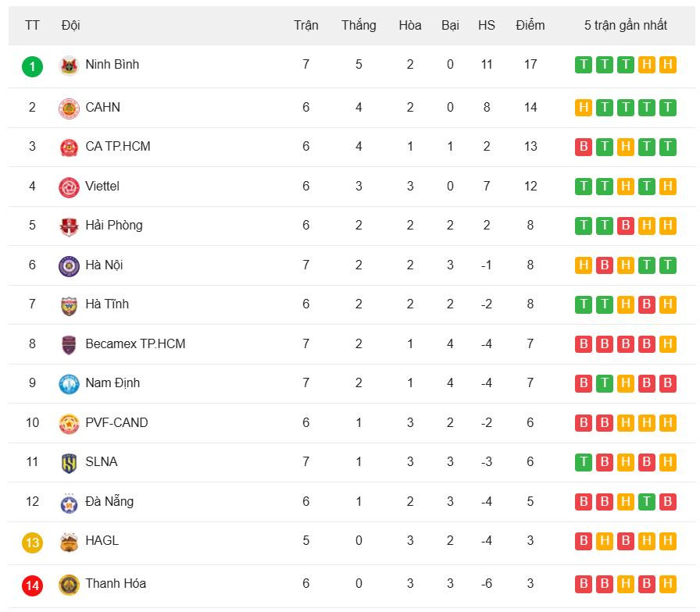Click the Thanh Hóa team logo
The height and width of the screenshot is (612, 700).
coord(70,584)
